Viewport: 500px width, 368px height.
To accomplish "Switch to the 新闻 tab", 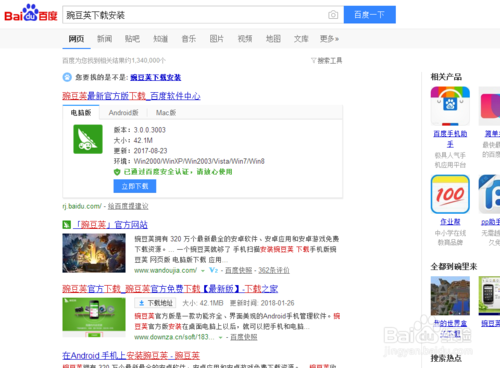I will click(104, 39).
